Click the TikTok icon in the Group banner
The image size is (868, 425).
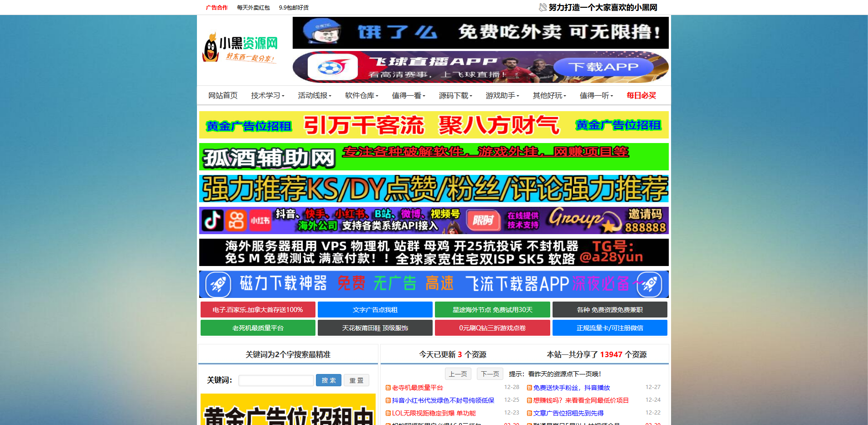(212, 220)
